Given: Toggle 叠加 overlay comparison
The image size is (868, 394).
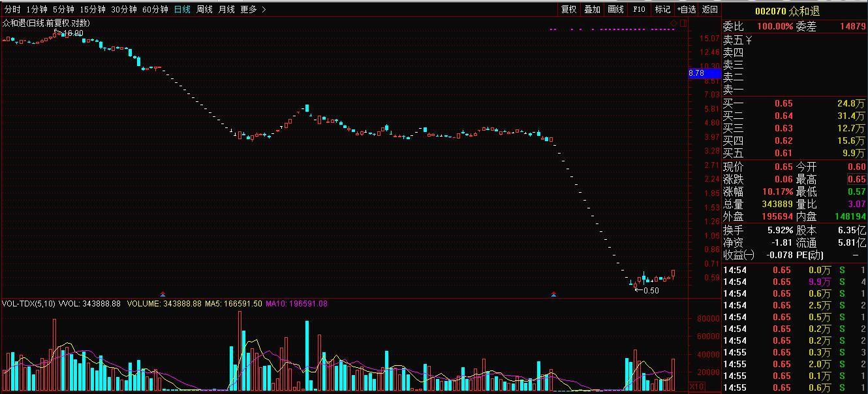Looking at the screenshot, I should point(592,9).
